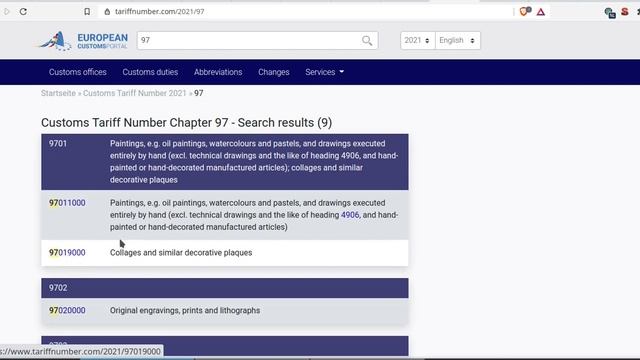Click 'Original engravings, prints and lithographs' text

tap(185, 311)
